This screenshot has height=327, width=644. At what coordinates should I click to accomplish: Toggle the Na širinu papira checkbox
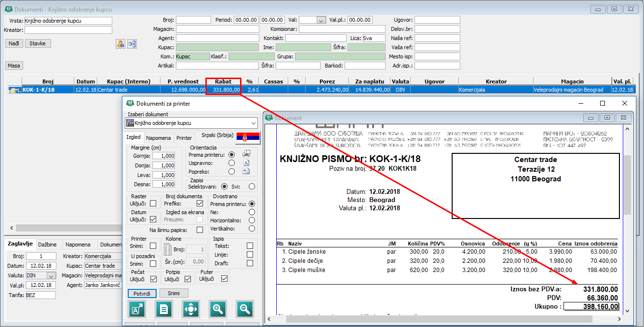(200, 230)
